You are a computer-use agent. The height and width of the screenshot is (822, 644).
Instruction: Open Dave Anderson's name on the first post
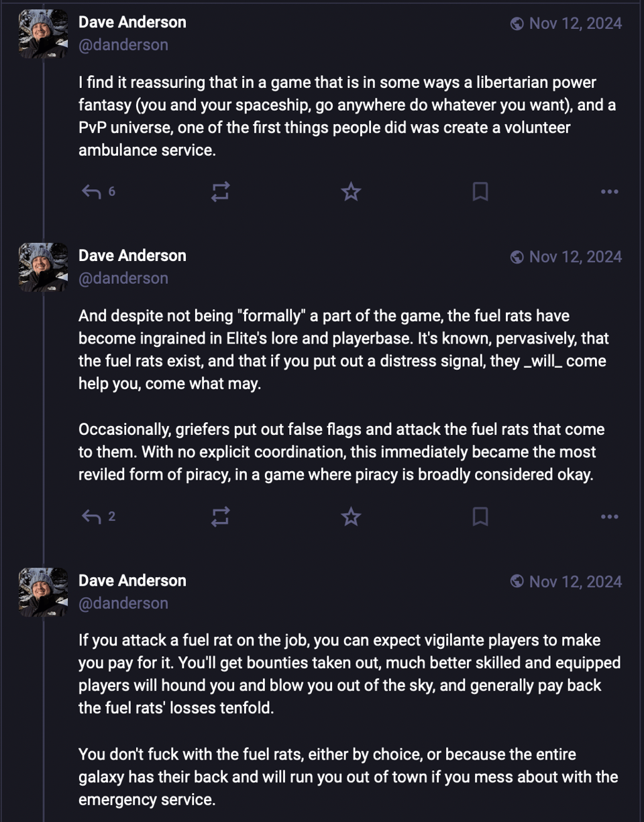click(x=132, y=22)
